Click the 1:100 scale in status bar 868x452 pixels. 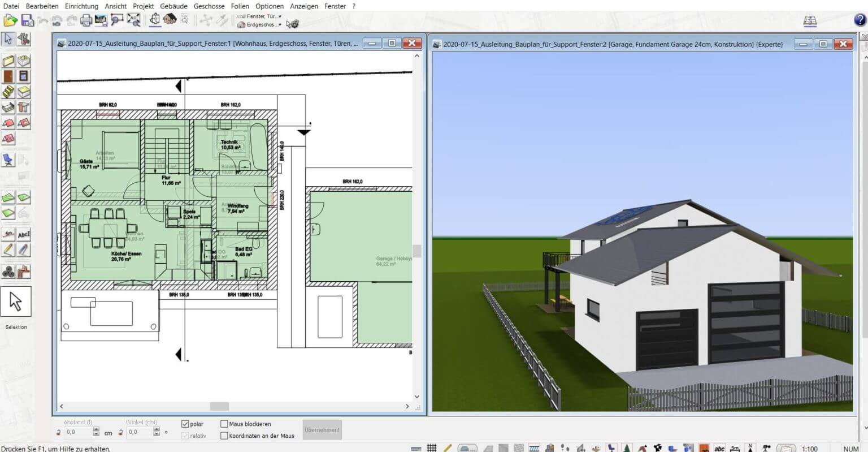click(x=809, y=449)
